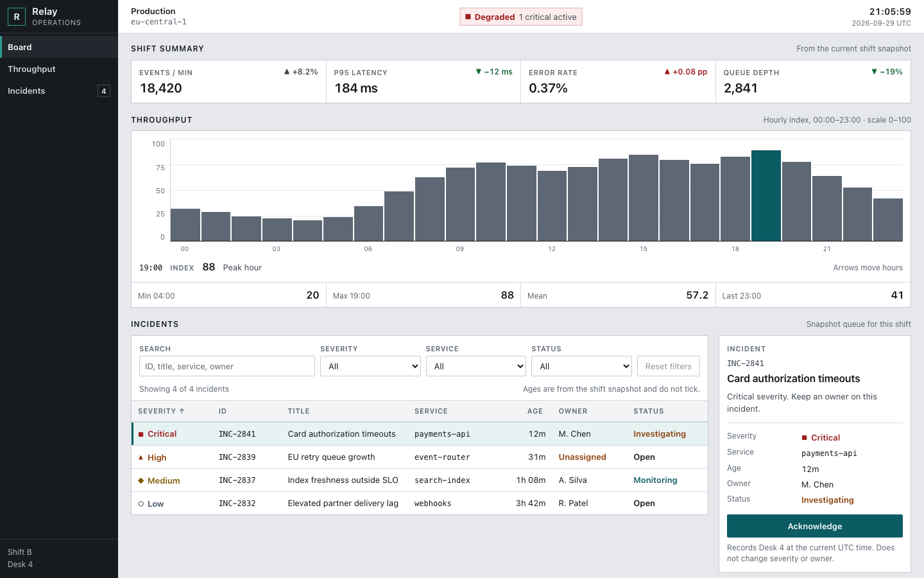This screenshot has height=578, width=924.
Task: Open the Service filter dropdown
Action: 476,366
